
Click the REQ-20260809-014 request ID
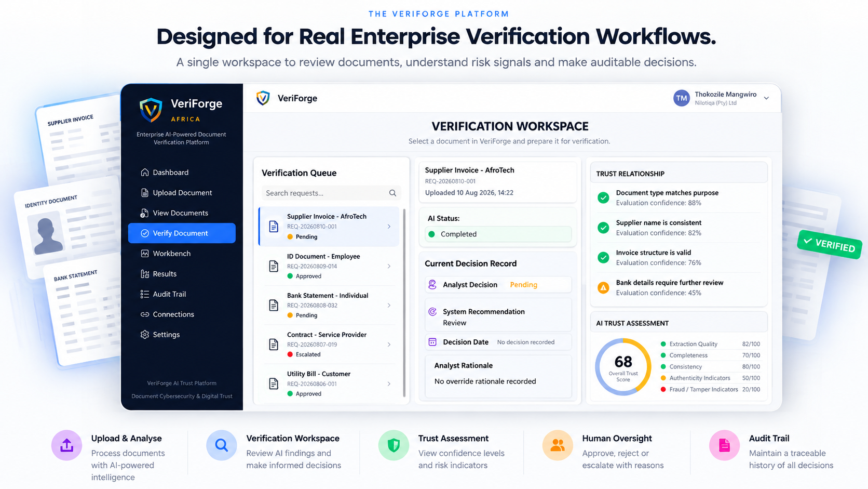312,266
